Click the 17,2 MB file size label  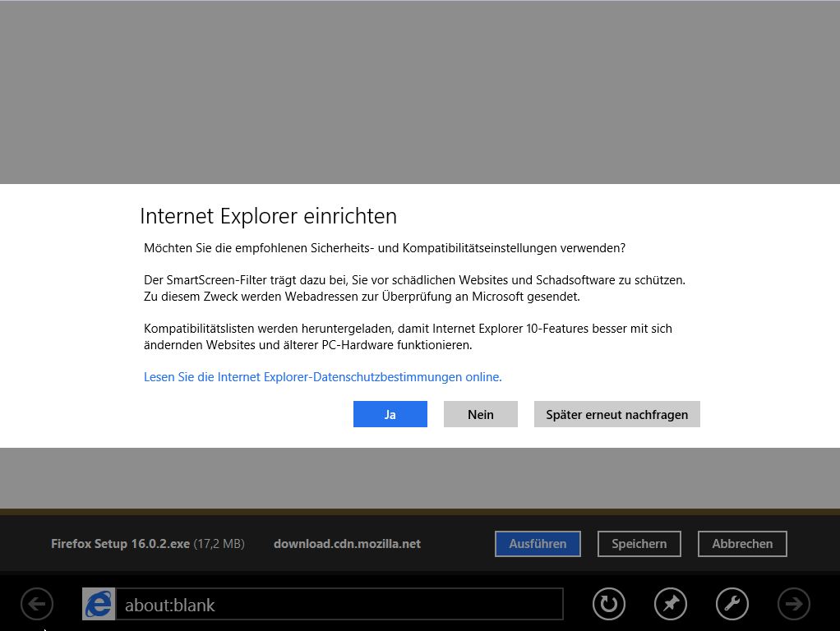(219, 544)
